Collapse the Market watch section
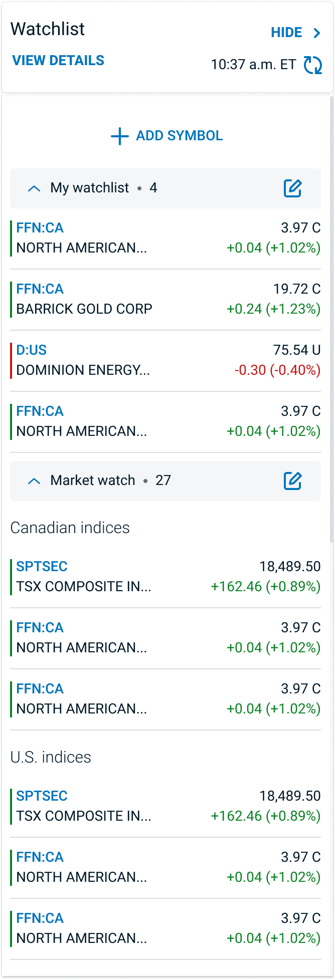335x980 pixels. click(34, 481)
